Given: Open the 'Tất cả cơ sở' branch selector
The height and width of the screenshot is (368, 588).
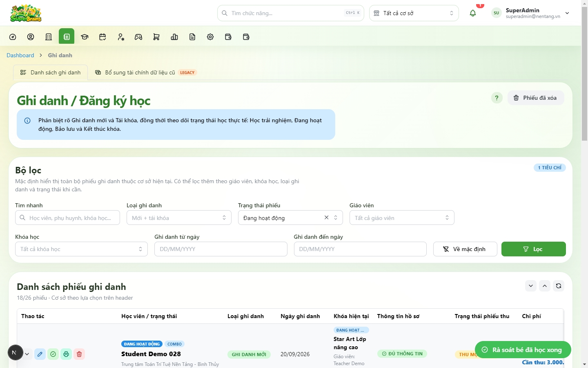Looking at the screenshot, I should (414, 13).
